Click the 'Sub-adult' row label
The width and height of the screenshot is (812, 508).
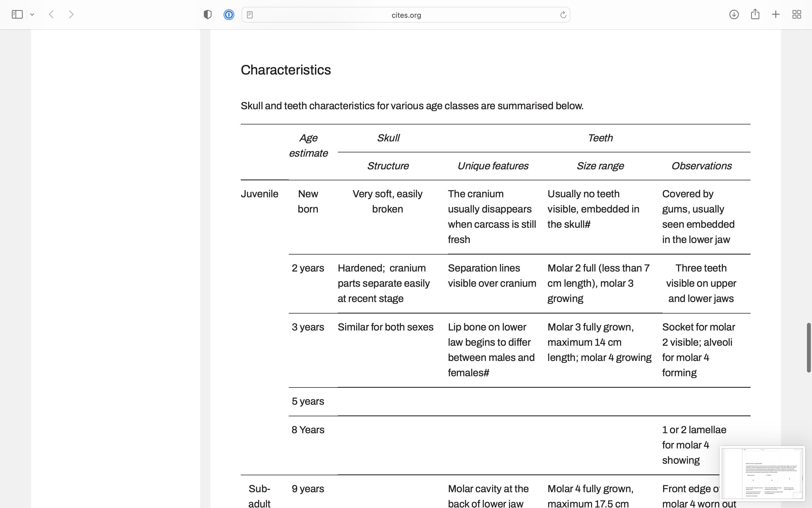259,496
